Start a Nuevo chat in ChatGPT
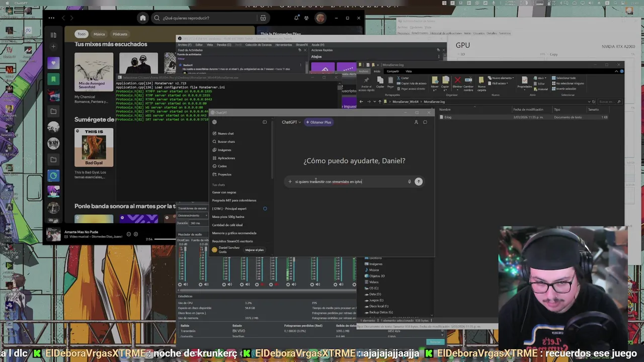644x362 pixels. (223, 133)
